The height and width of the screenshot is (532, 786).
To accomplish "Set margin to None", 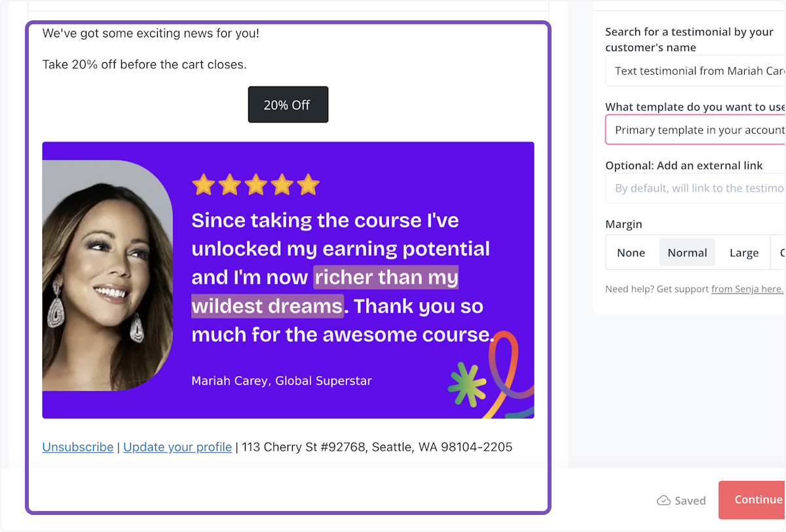I will (x=631, y=253).
